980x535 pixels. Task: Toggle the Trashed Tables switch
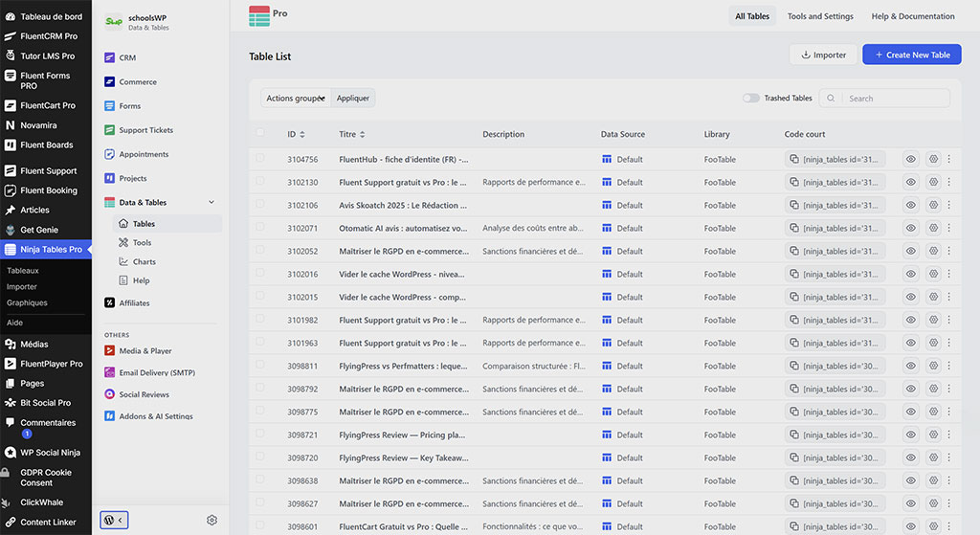click(x=750, y=99)
